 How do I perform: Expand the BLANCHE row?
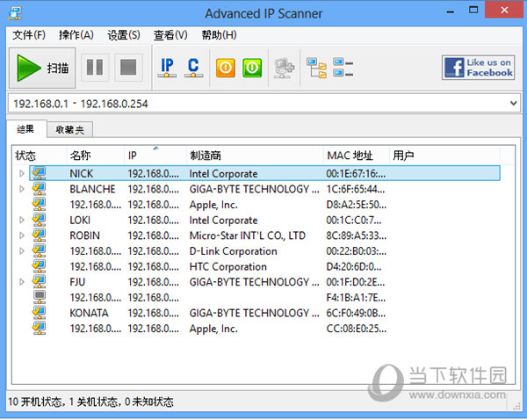tap(22, 189)
